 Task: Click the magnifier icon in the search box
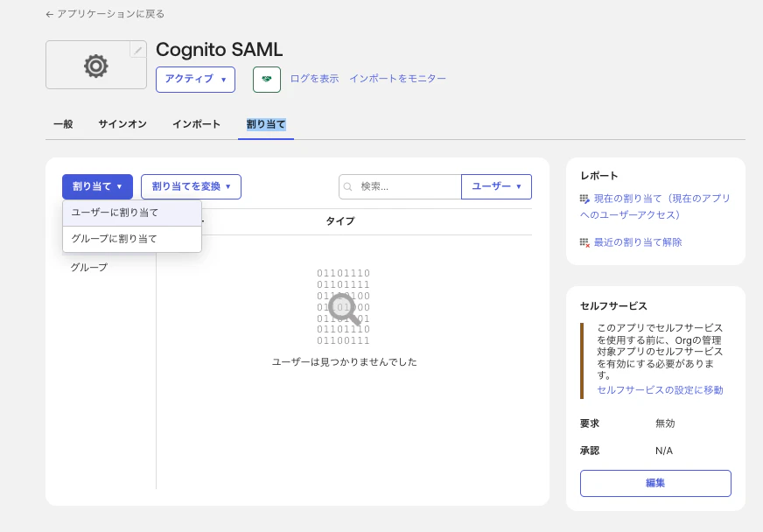click(350, 186)
